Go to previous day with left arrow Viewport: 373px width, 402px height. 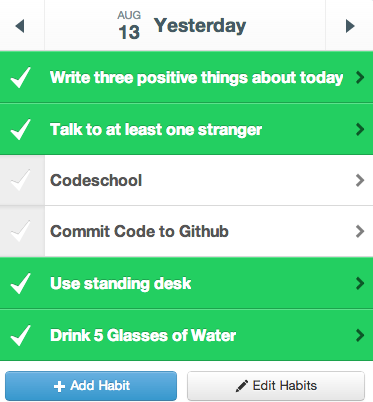pos(20,26)
